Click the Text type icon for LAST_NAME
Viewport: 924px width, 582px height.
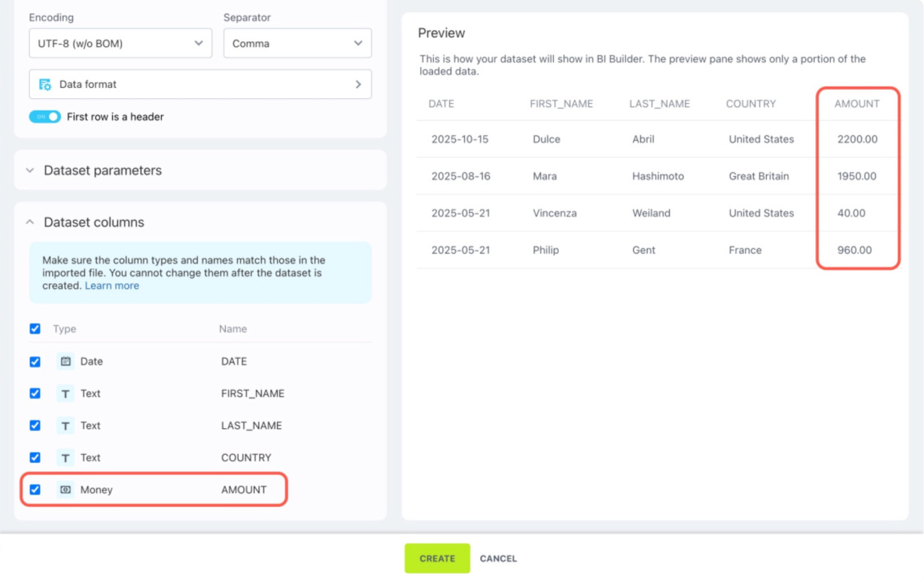point(66,425)
